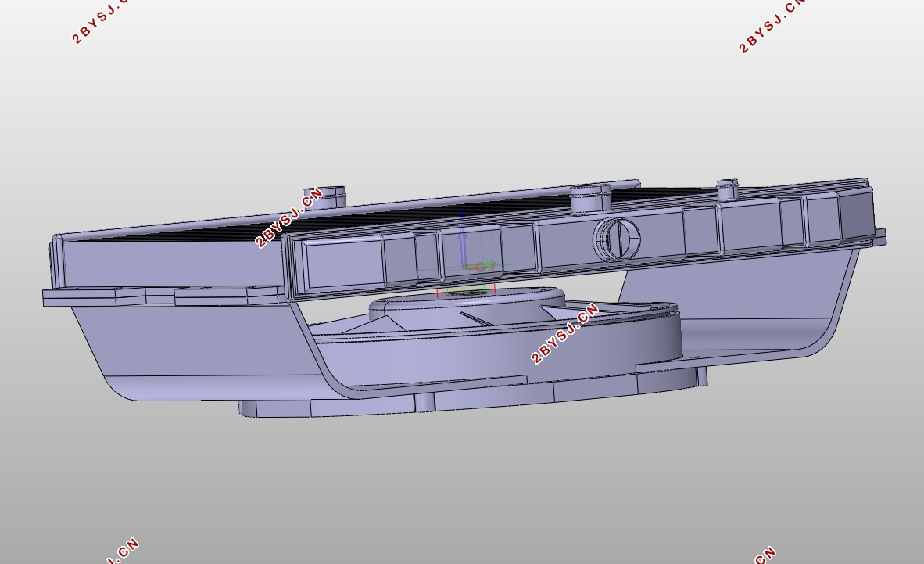The image size is (924, 564).
Task: Pick the leftmost recessed rib panel on the tank
Action: click(343, 263)
